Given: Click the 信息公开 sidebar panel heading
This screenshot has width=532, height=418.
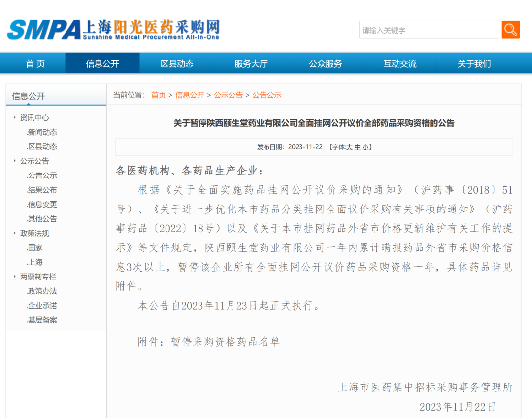Looking at the screenshot, I should click(x=29, y=96).
